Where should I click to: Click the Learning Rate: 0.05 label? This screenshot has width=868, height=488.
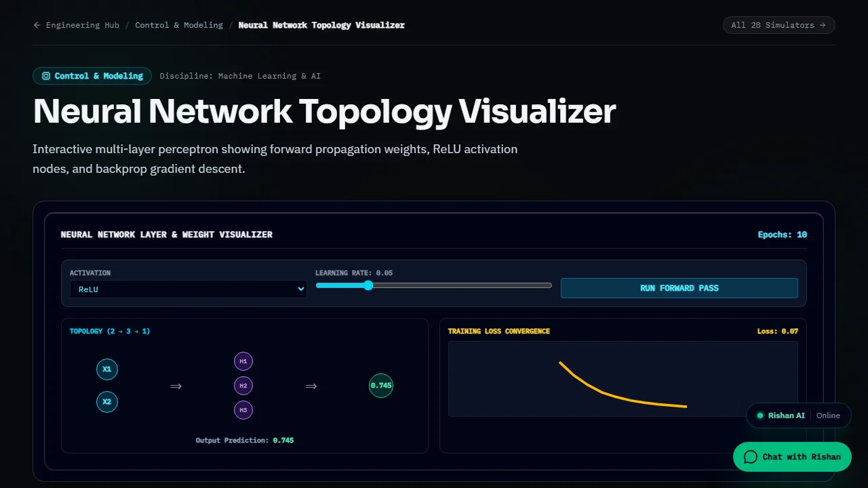coord(354,273)
